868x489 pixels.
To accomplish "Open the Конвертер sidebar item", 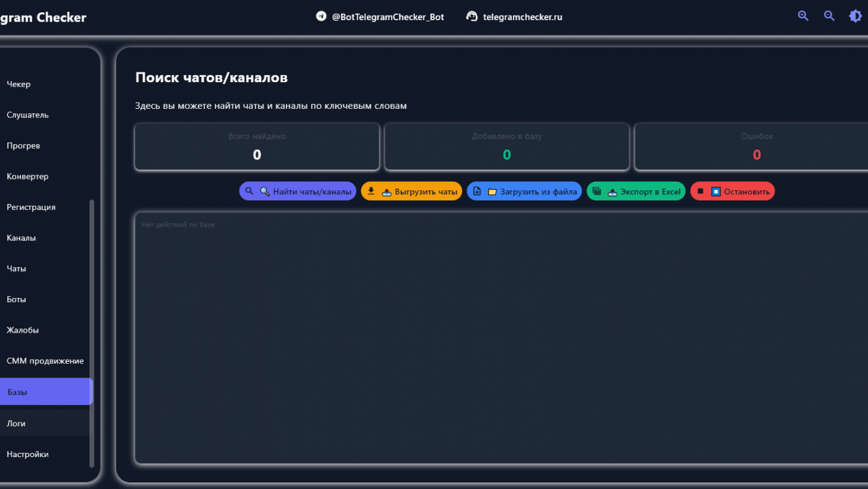I will 27,176.
